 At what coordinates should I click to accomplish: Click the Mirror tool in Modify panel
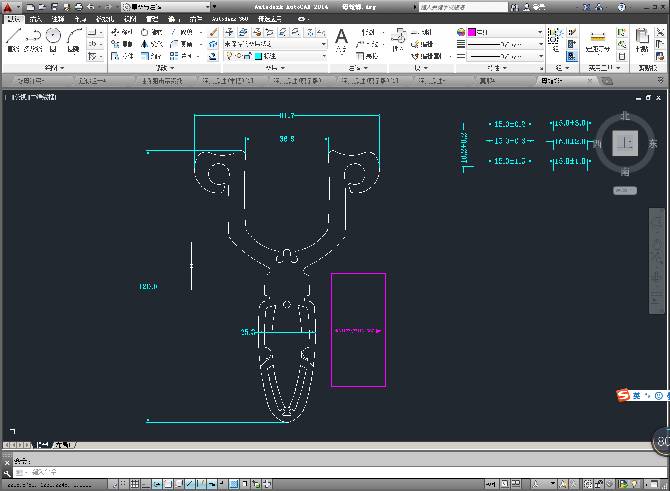pyautogui.click(x=151, y=44)
